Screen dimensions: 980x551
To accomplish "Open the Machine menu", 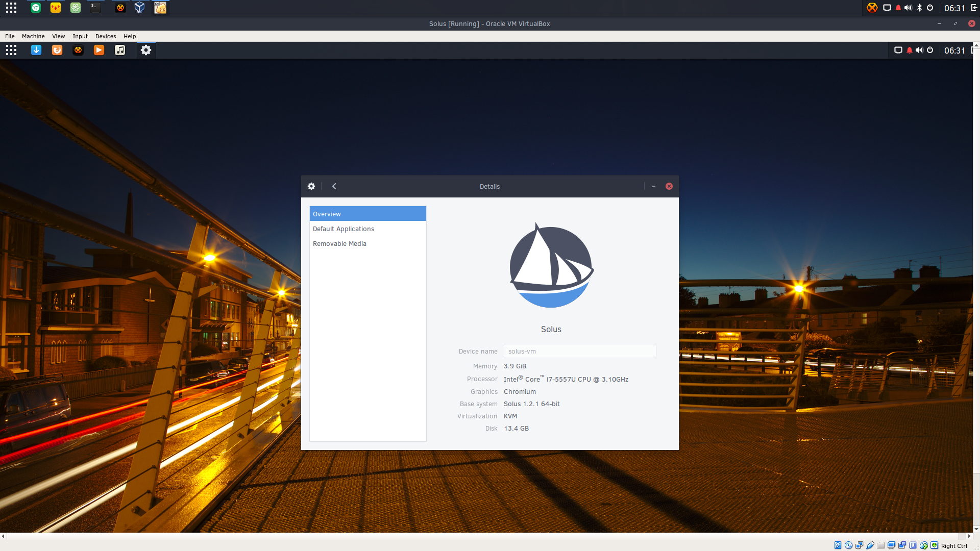I will tap(33, 36).
